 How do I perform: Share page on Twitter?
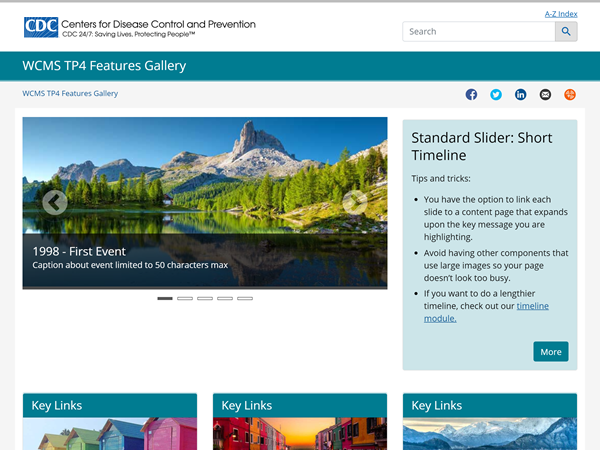click(496, 95)
